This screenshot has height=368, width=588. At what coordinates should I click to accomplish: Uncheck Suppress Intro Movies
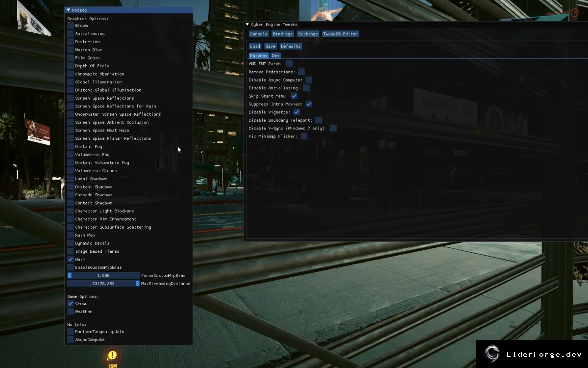[x=309, y=104]
